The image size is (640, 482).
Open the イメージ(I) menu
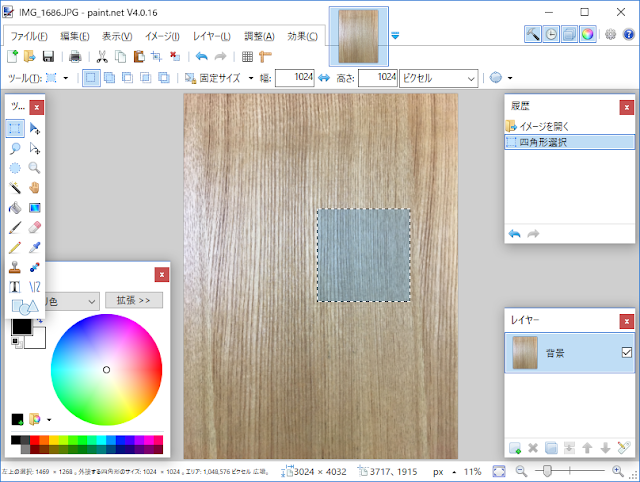tap(162, 36)
